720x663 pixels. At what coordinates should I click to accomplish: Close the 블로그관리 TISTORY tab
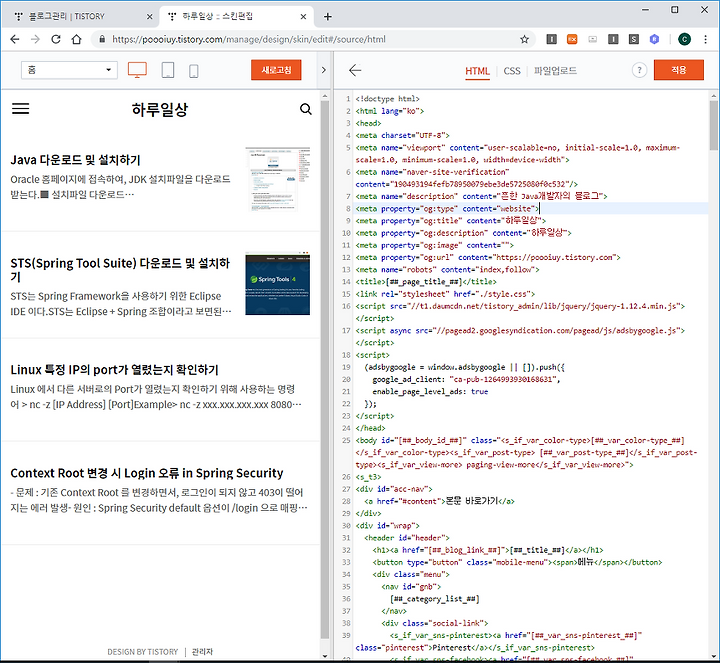(x=149, y=17)
